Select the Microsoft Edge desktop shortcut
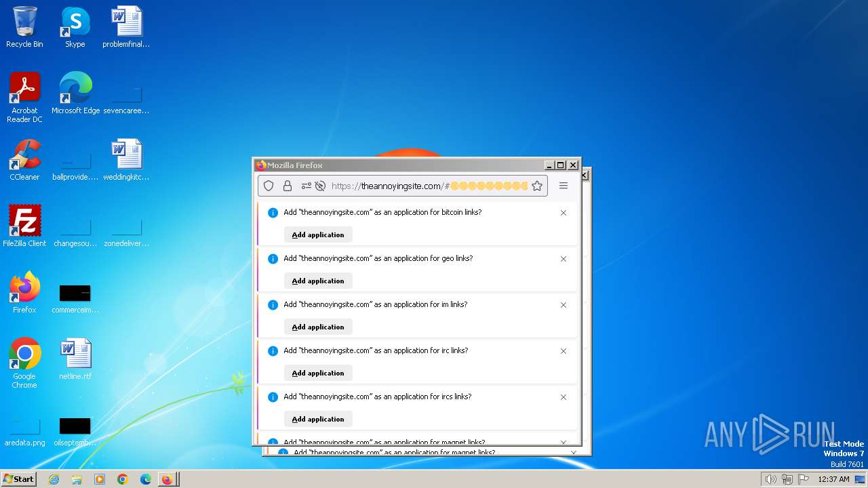The image size is (868, 488). pyautogui.click(x=75, y=94)
